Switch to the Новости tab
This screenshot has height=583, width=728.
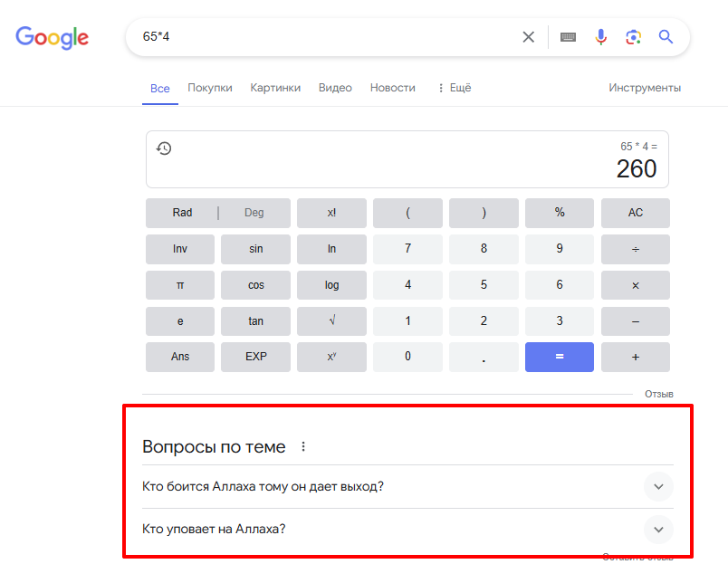coord(392,88)
